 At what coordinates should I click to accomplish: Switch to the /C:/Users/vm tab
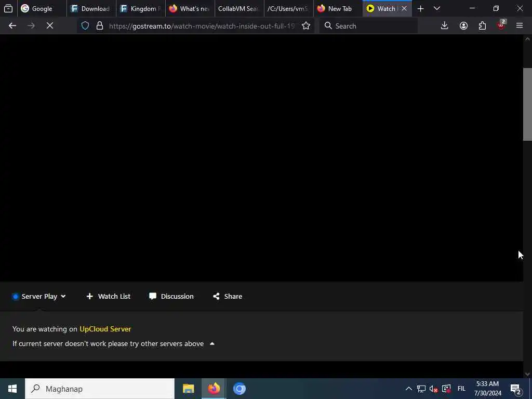point(289,8)
